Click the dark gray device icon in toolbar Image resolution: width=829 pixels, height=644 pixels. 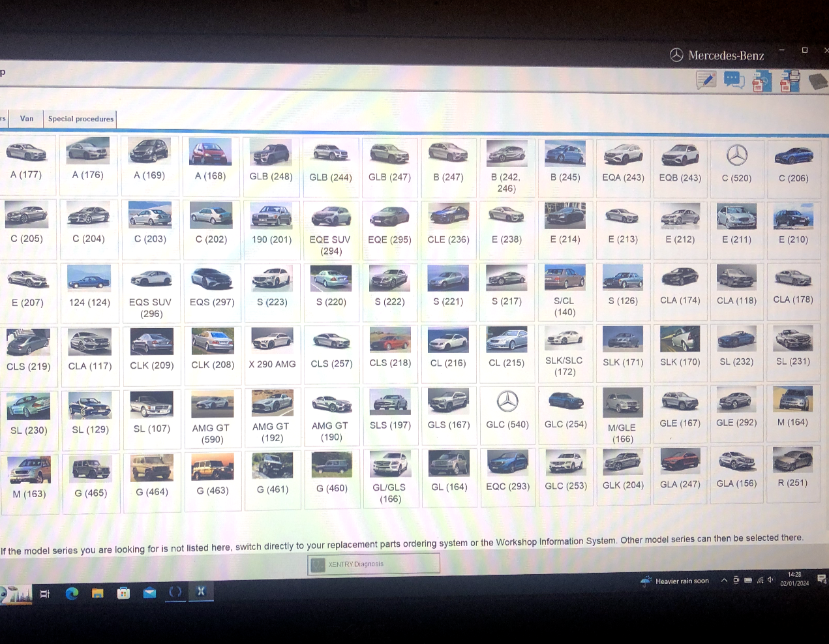pos(818,81)
